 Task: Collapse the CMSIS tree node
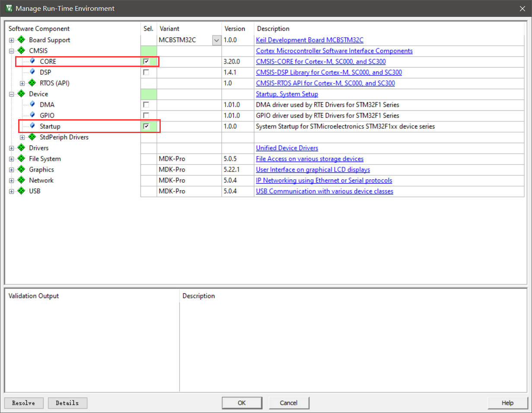pyautogui.click(x=11, y=51)
